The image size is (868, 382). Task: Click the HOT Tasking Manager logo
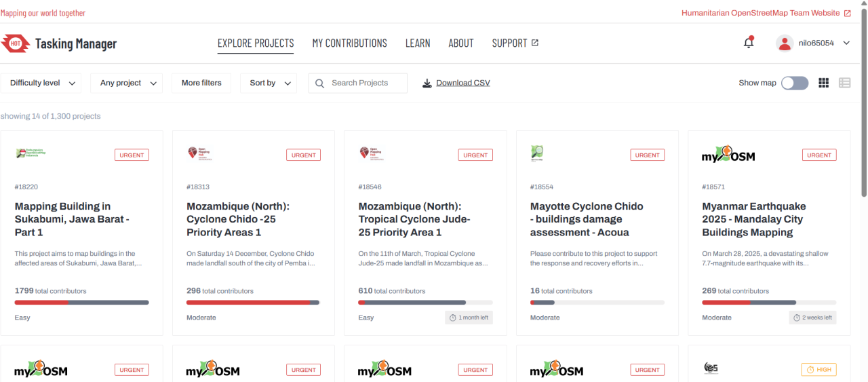click(59, 44)
